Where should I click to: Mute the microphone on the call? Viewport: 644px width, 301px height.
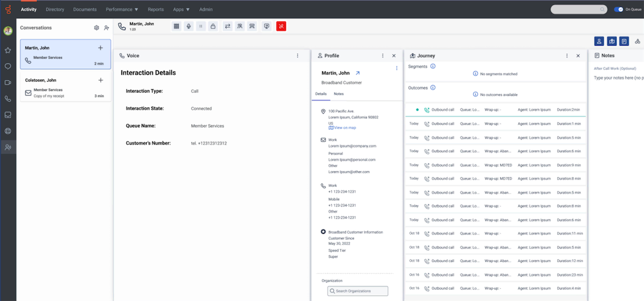click(189, 26)
